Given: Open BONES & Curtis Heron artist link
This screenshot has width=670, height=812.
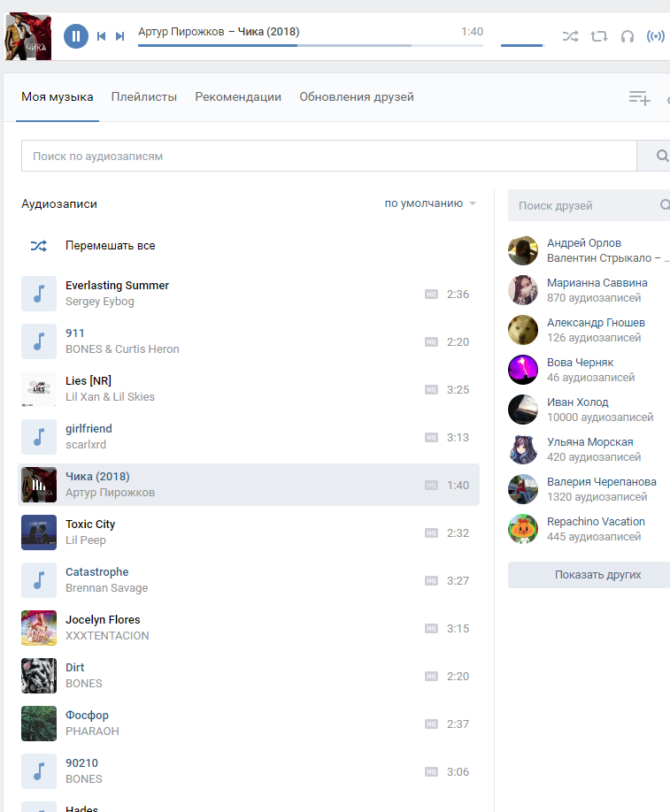Looking at the screenshot, I should [x=122, y=349].
